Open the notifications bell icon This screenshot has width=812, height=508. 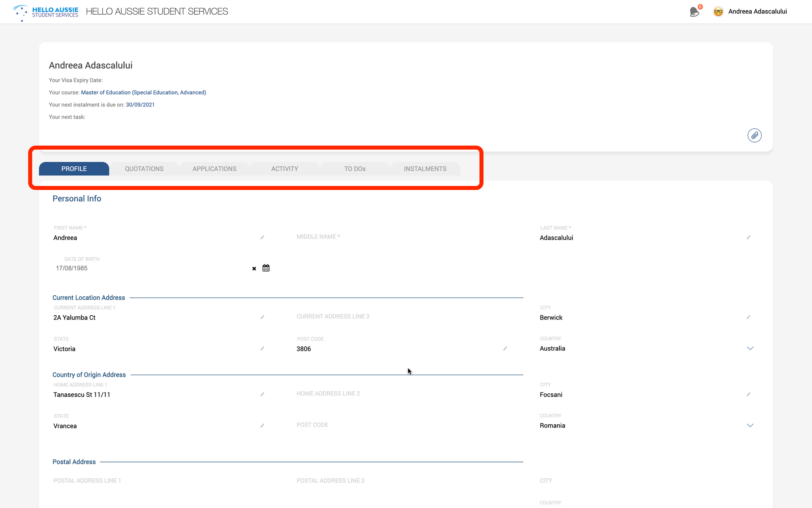coord(694,12)
